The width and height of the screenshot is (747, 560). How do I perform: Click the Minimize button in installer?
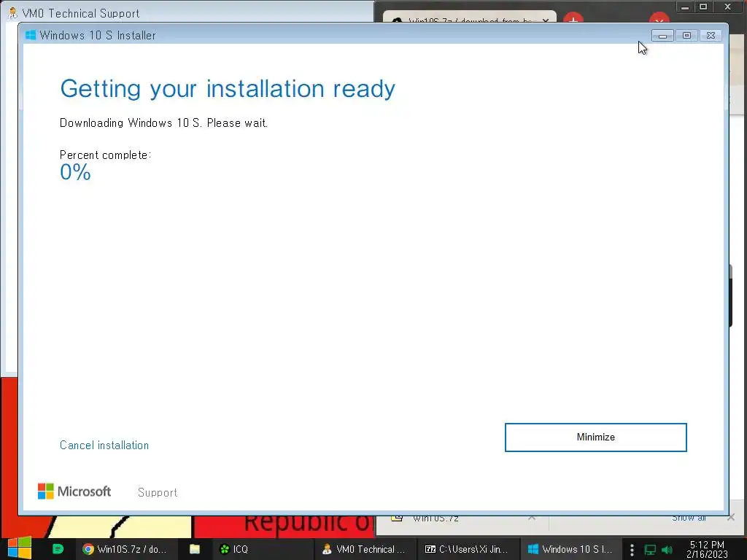pos(595,437)
